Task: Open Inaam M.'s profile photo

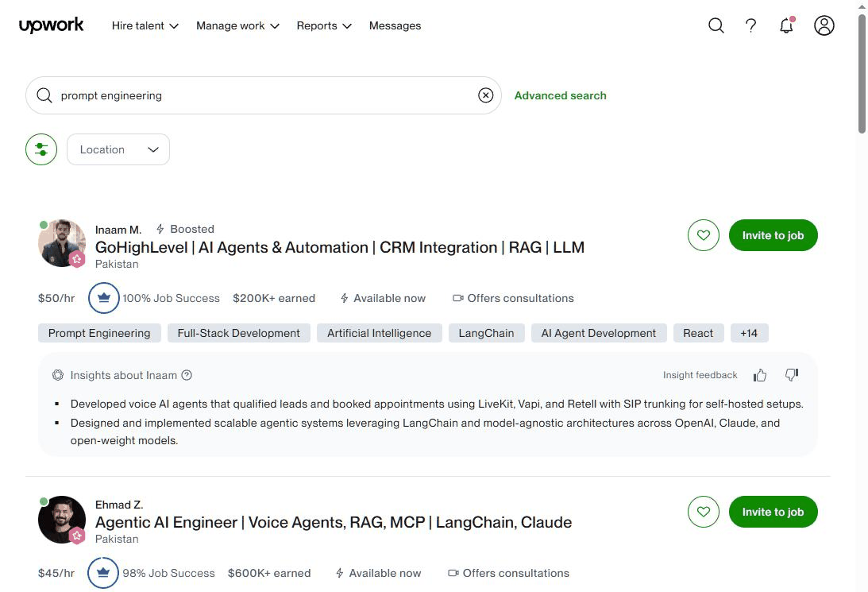Action: point(61,243)
